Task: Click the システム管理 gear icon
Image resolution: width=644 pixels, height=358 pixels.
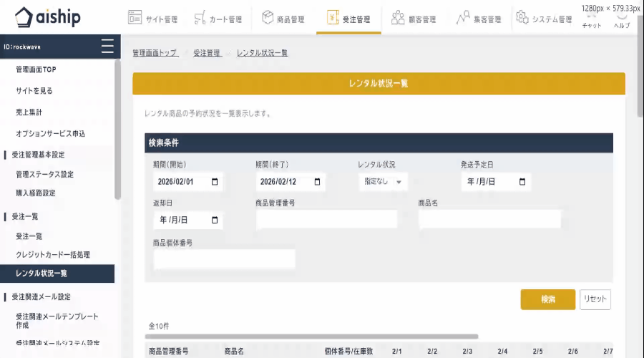Action: (x=522, y=18)
